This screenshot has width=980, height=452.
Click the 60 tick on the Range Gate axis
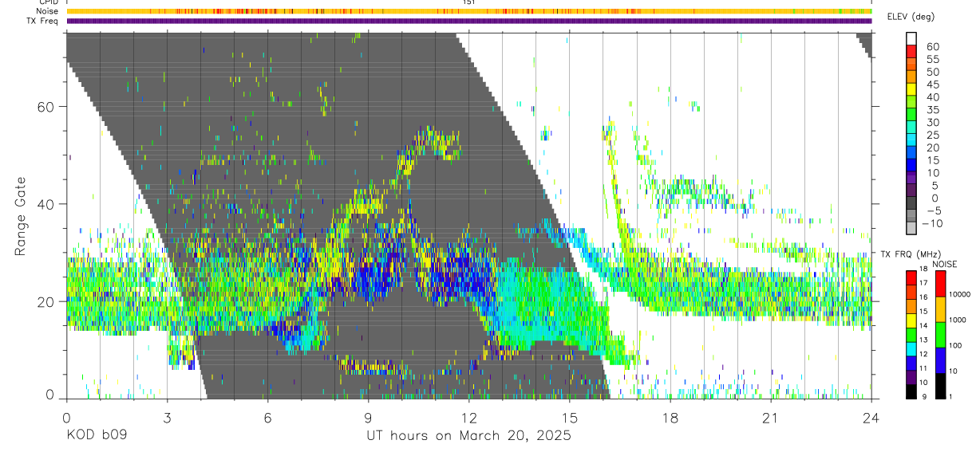coord(47,106)
